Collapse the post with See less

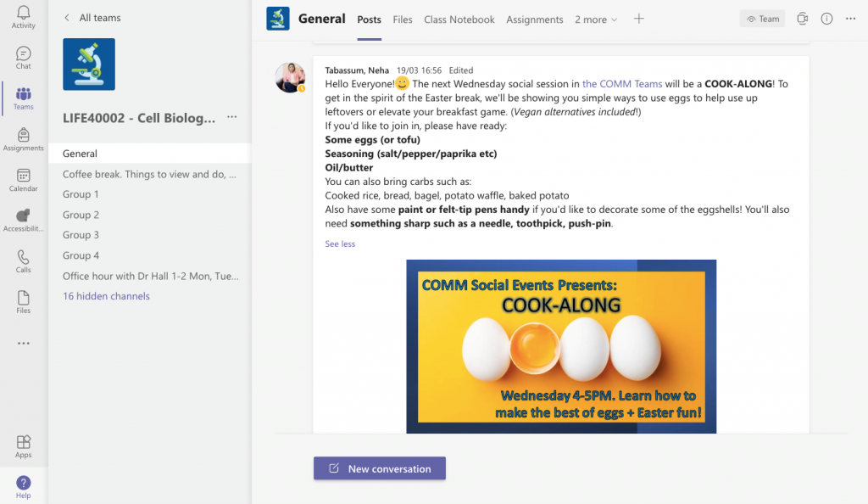(340, 244)
